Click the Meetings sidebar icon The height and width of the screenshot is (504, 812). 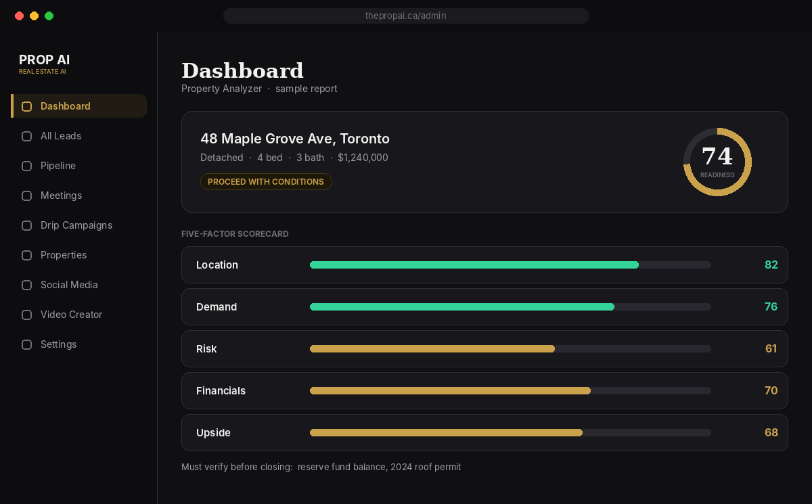pos(27,196)
